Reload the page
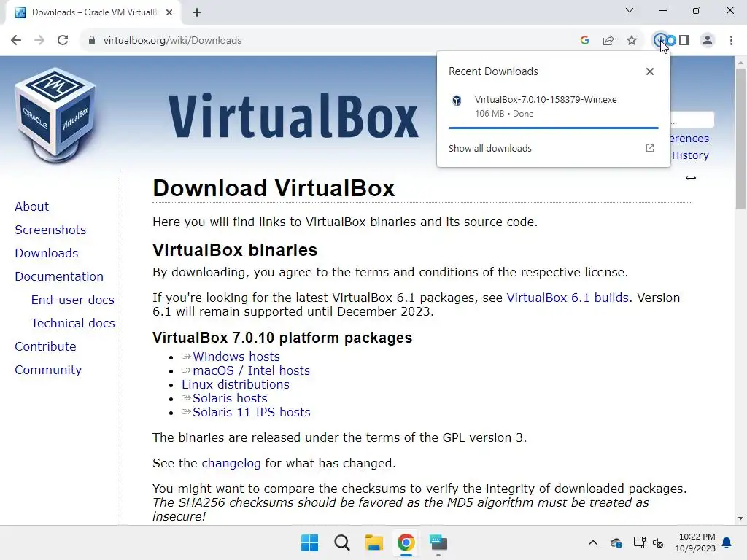The width and height of the screenshot is (747, 560). pyautogui.click(x=63, y=41)
